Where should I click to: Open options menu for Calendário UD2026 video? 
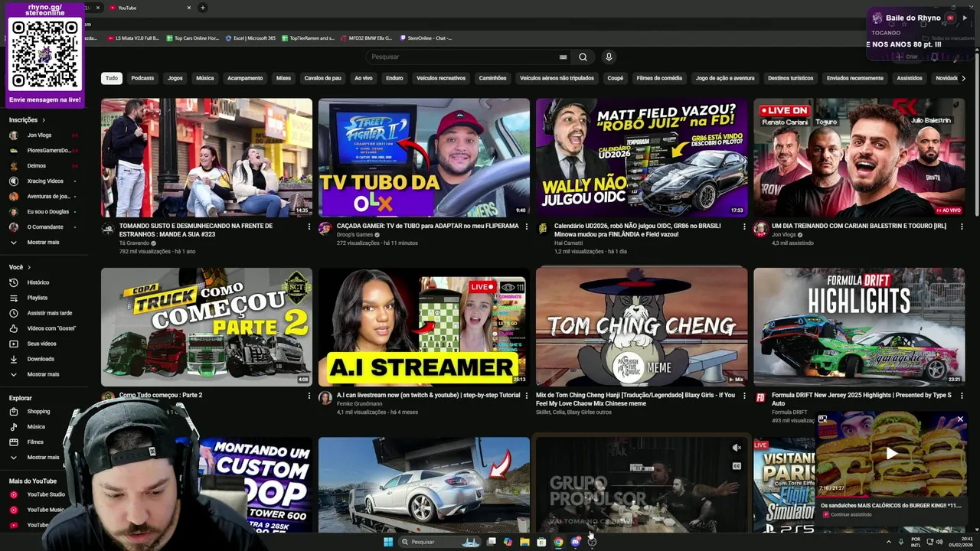[744, 227]
